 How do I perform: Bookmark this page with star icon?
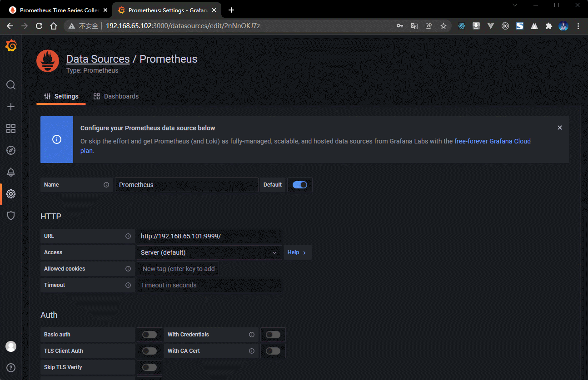443,26
